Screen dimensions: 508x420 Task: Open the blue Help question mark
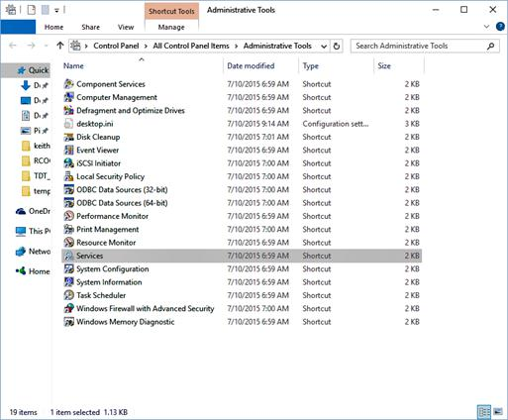(x=500, y=27)
